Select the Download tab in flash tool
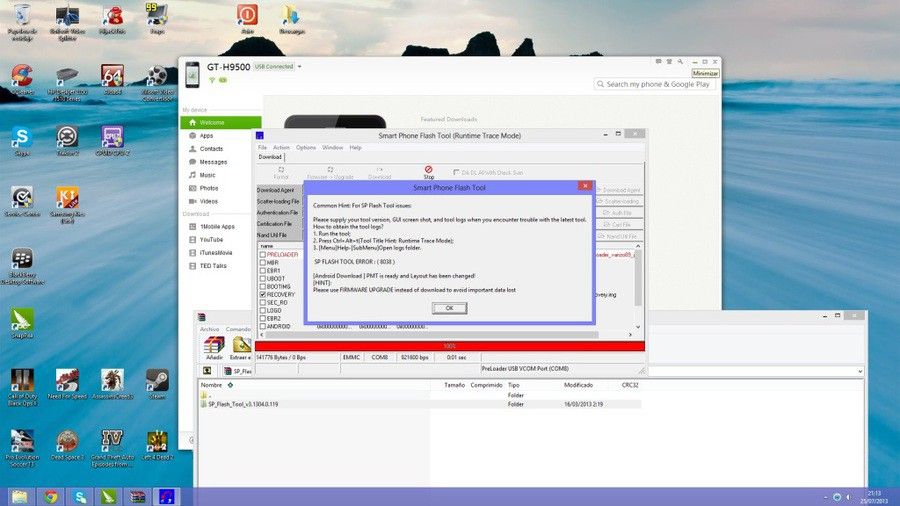The height and width of the screenshot is (506, 900). (270, 157)
